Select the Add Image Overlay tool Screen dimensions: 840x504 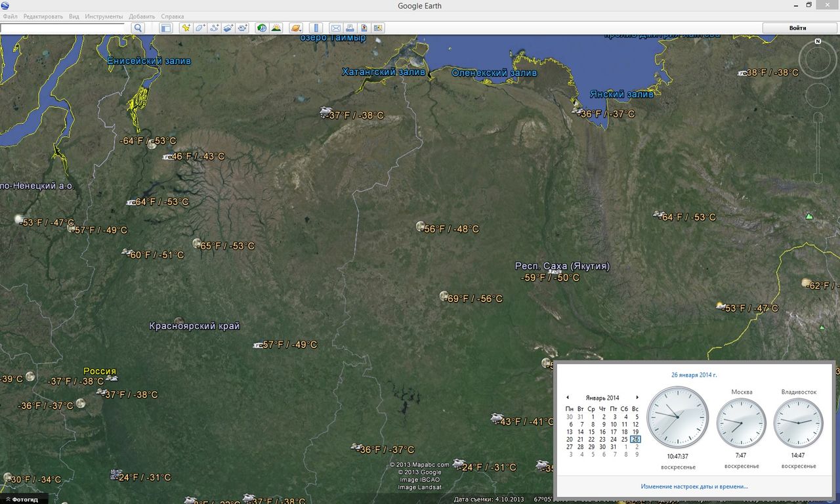tap(228, 28)
